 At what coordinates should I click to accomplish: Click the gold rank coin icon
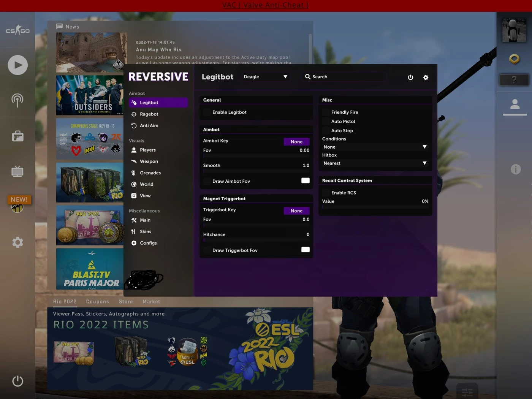pos(514,59)
